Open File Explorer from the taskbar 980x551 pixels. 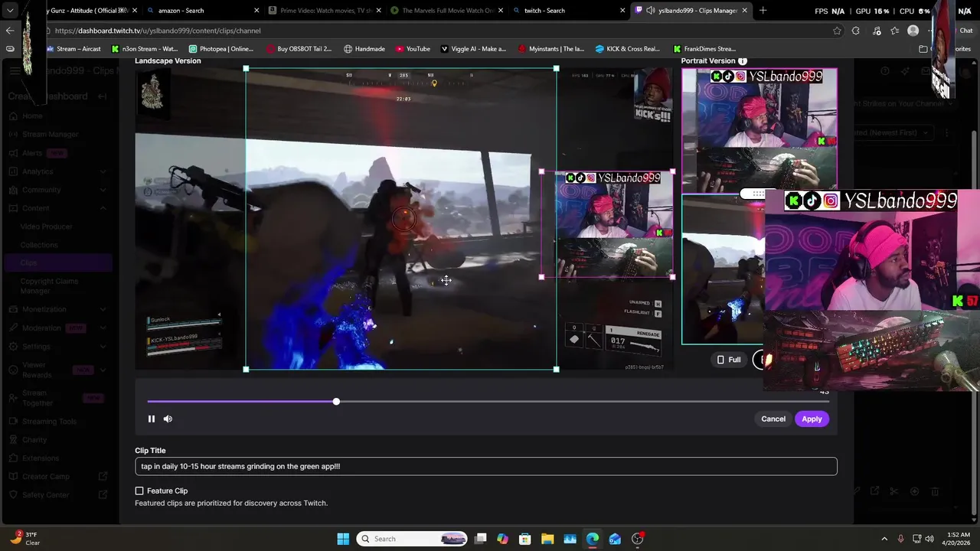point(547,539)
